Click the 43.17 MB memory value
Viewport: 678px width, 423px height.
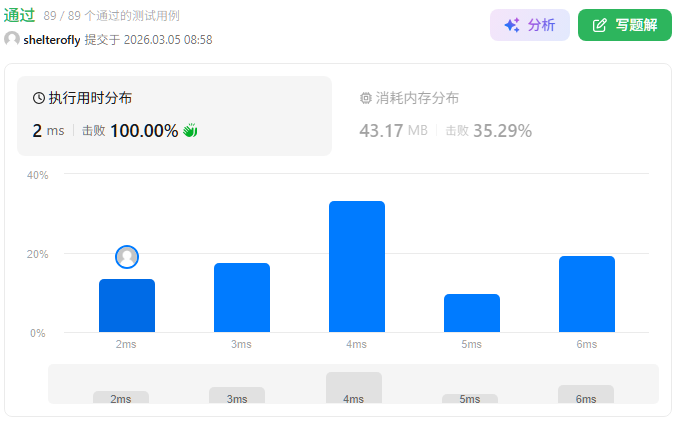[393, 131]
